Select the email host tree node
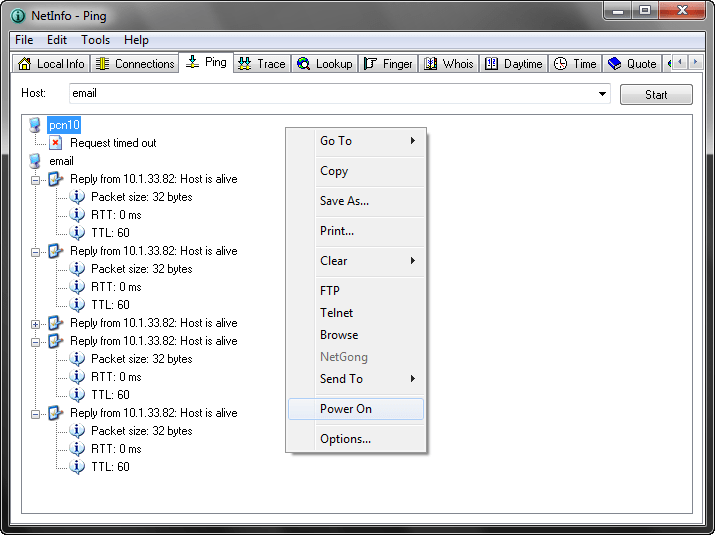The height and width of the screenshot is (535, 715). (61, 161)
